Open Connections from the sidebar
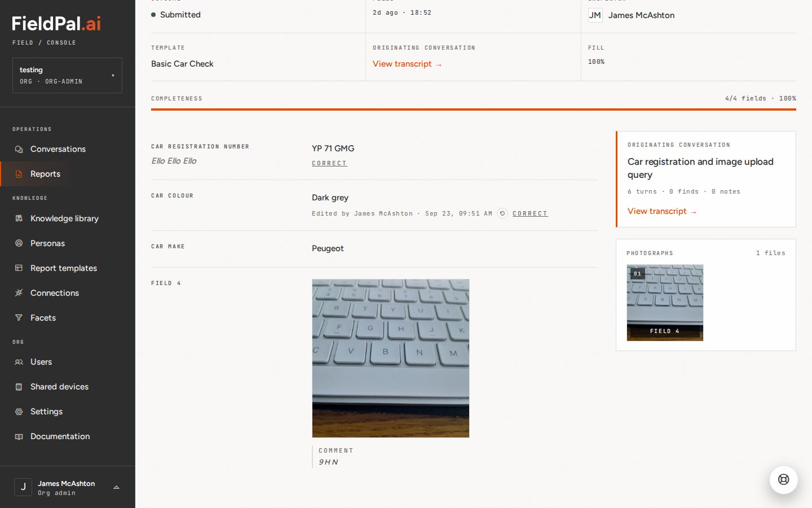 [68, 293]
